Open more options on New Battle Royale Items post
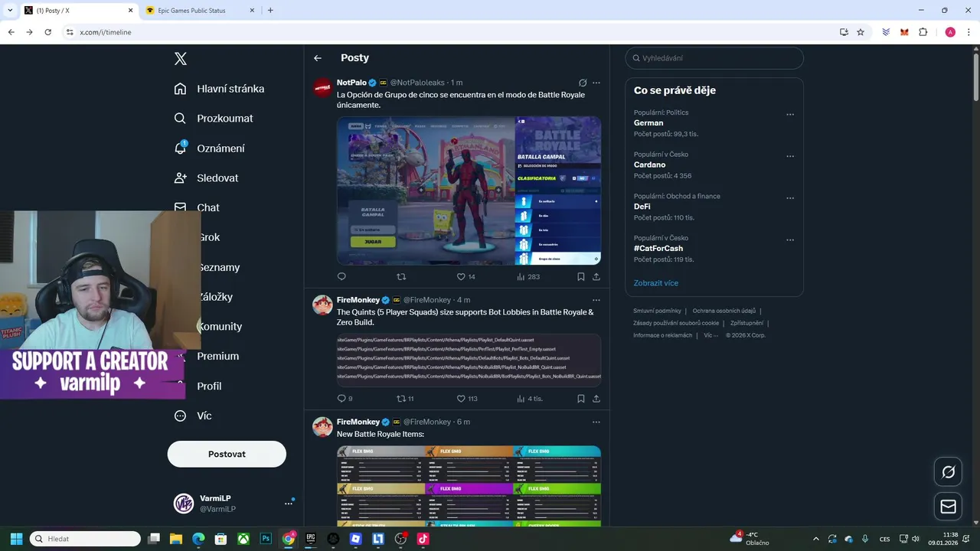The height and width of the screenshot is (551, 980). tap(596, 422)
